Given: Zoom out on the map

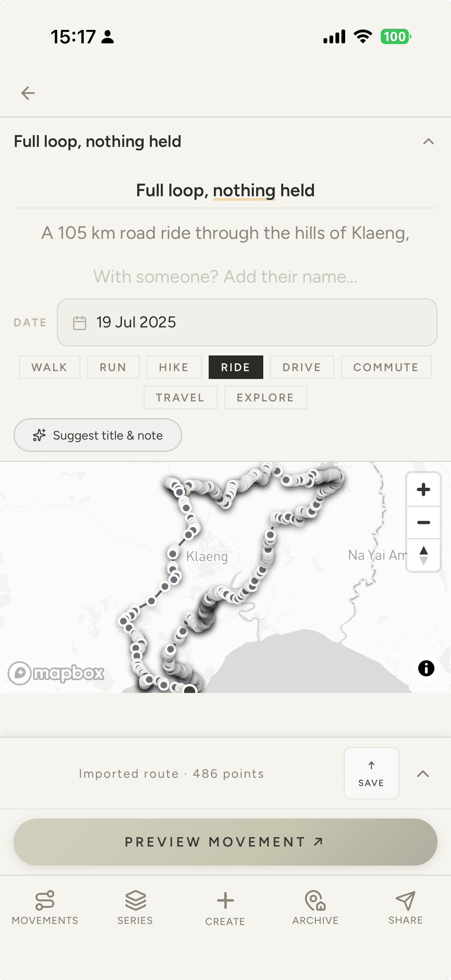Looking at the screenshot, I should coord(423,523).
